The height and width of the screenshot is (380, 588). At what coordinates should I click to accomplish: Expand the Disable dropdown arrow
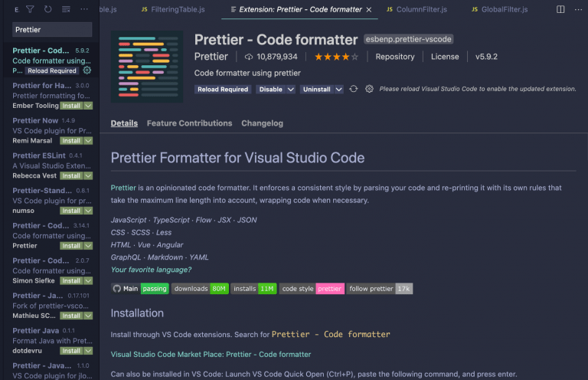[x=291, y=90]
